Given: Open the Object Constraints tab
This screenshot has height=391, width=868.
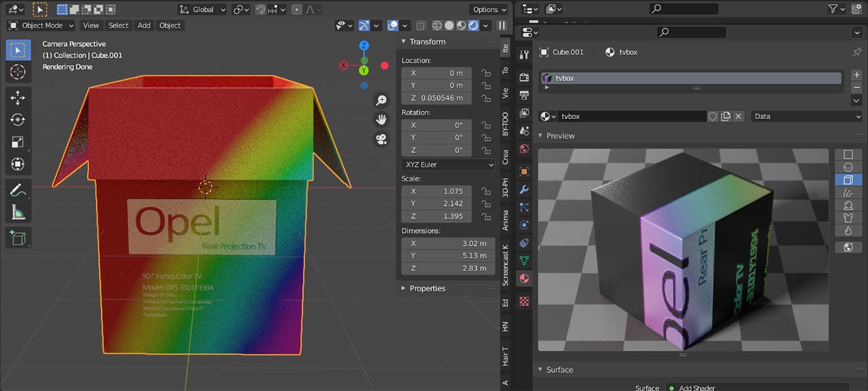Looking at the screenshot, I should point(524,243).
